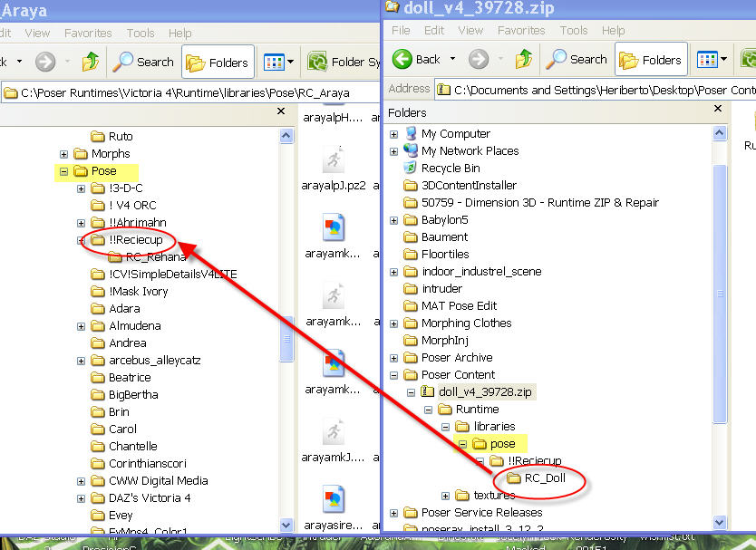This screenshot has height=550, width=756.
Task: Expand the Babylon5 folder node
Action: [x=394, y=221]
